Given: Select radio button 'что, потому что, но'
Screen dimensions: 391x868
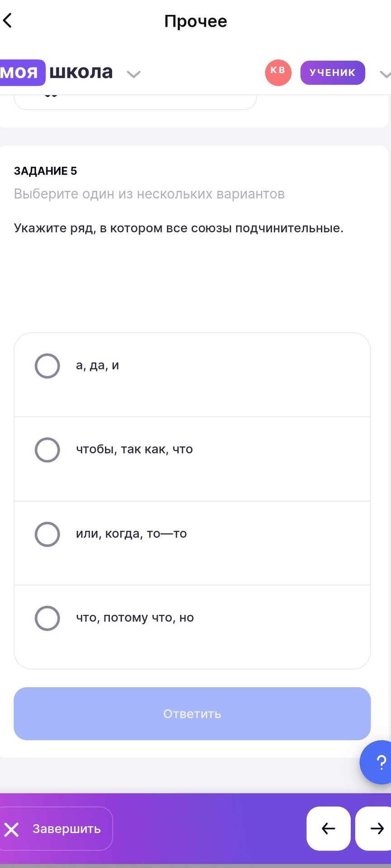Looking at the screenshot, I should (48, 618).
